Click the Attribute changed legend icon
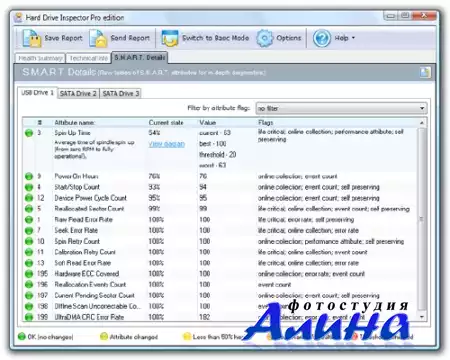 (x=104, y=336)
